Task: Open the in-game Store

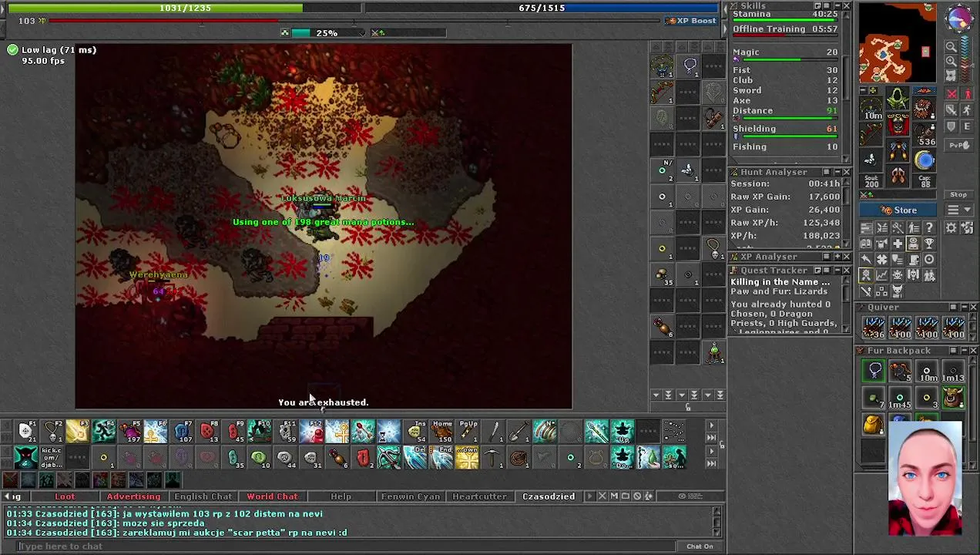Action: 898,210
